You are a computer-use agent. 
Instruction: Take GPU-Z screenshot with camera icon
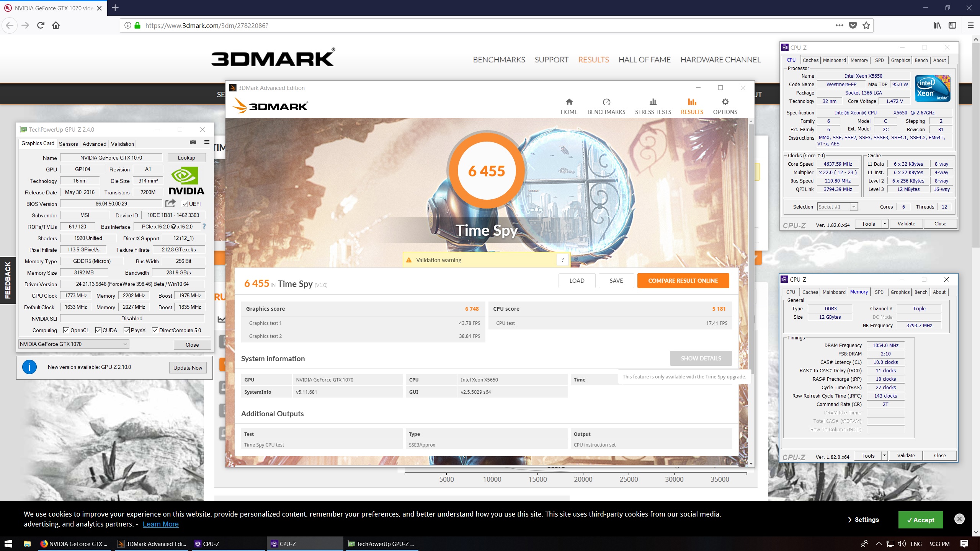(x=193, y=142)
